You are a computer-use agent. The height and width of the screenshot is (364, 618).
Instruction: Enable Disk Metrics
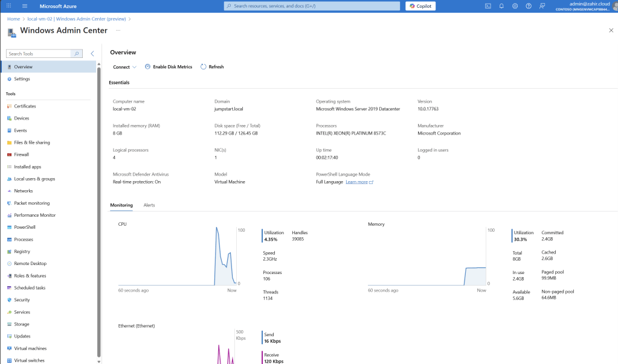(169, 67)
